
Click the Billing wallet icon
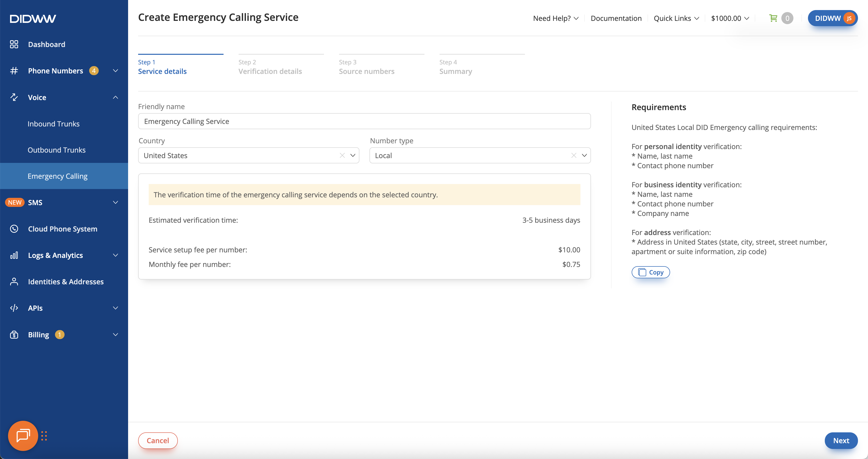[14, 335]
